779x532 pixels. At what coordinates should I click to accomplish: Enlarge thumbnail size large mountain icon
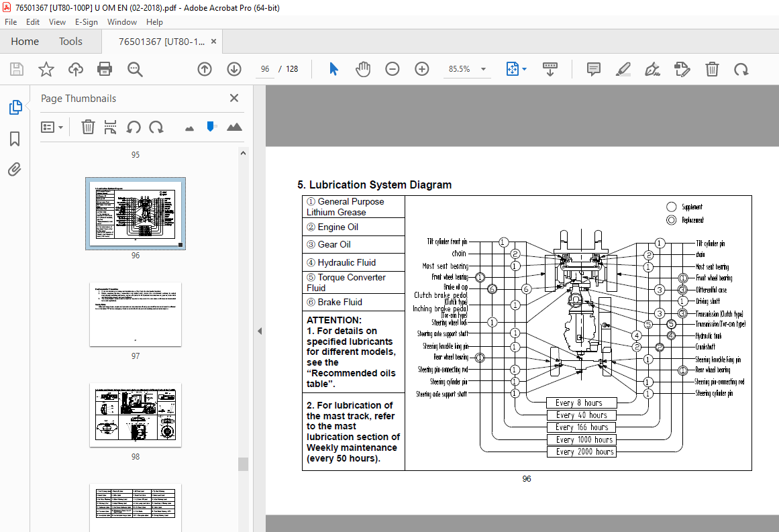pyautogui.click(x=234, y=127)
